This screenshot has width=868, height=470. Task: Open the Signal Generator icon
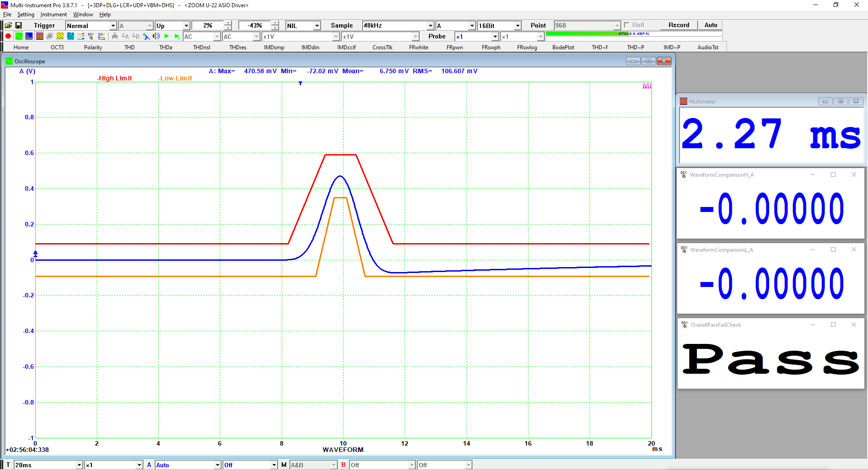60,36
